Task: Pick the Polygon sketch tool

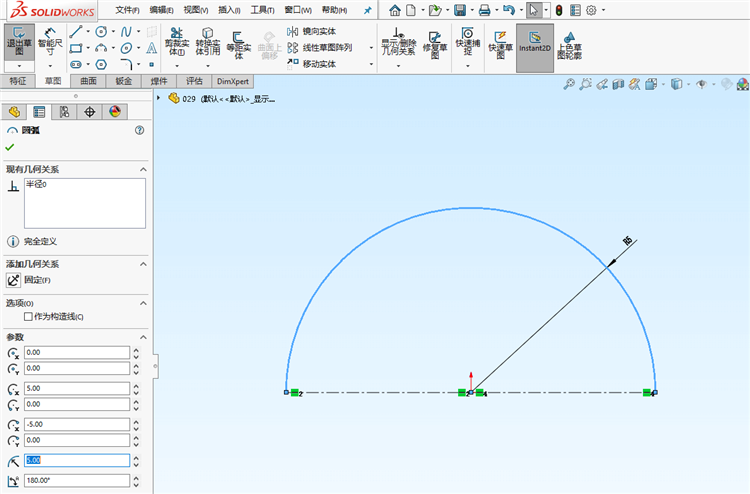Action: [101, 64]
